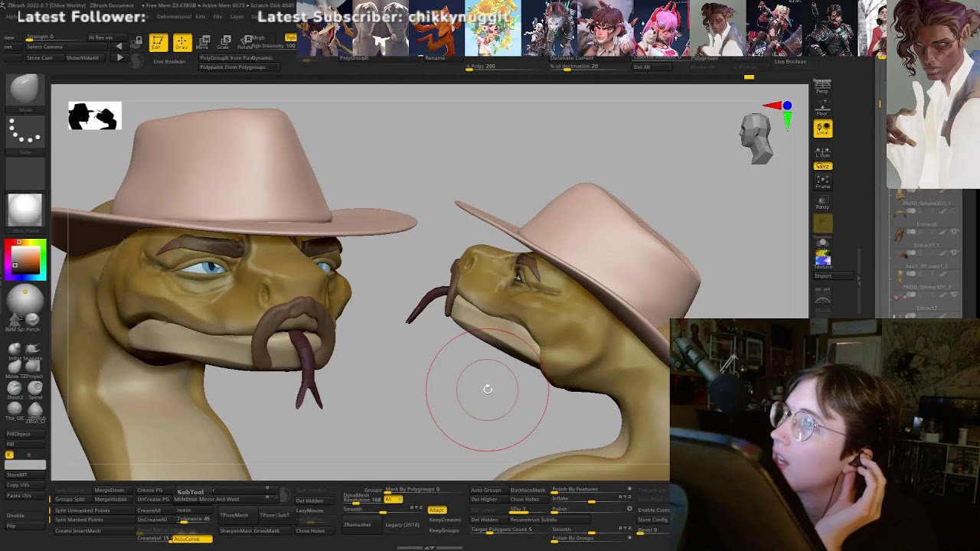The image size is (980, 551).
Task: Open the Texture selector icon
Action: click(x=823, y=259)
